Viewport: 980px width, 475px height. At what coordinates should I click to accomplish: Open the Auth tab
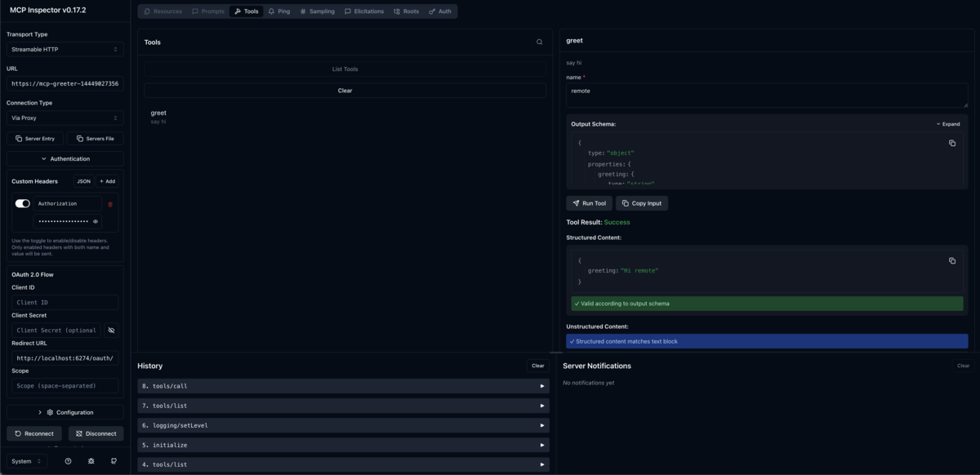440,11
